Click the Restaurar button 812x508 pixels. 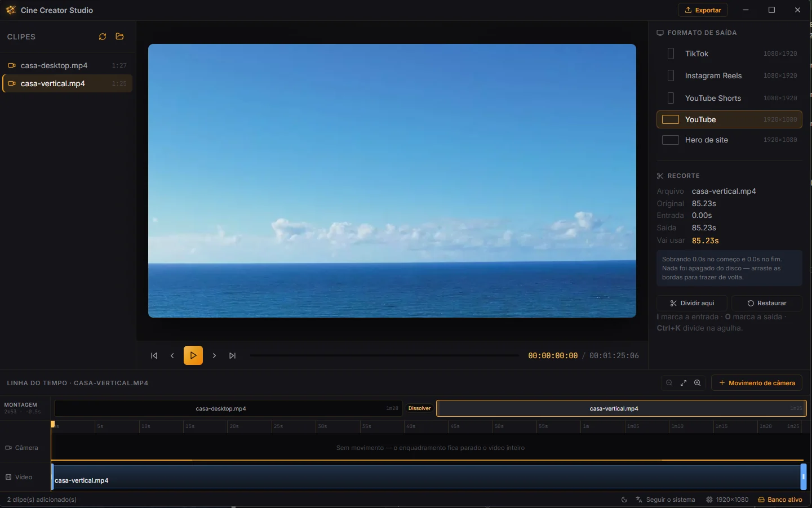click(766, 303)
